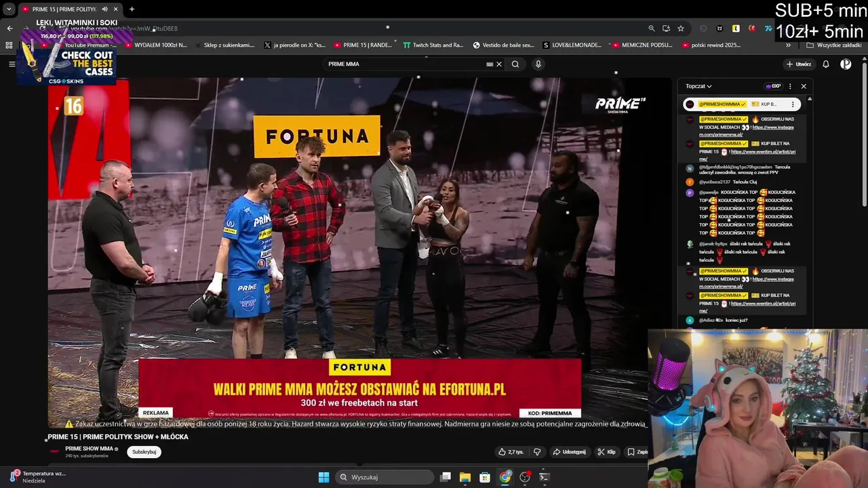
Task: Open File Explorer from the taskbar
Action: pyautogui.click(x=465, y=477)
